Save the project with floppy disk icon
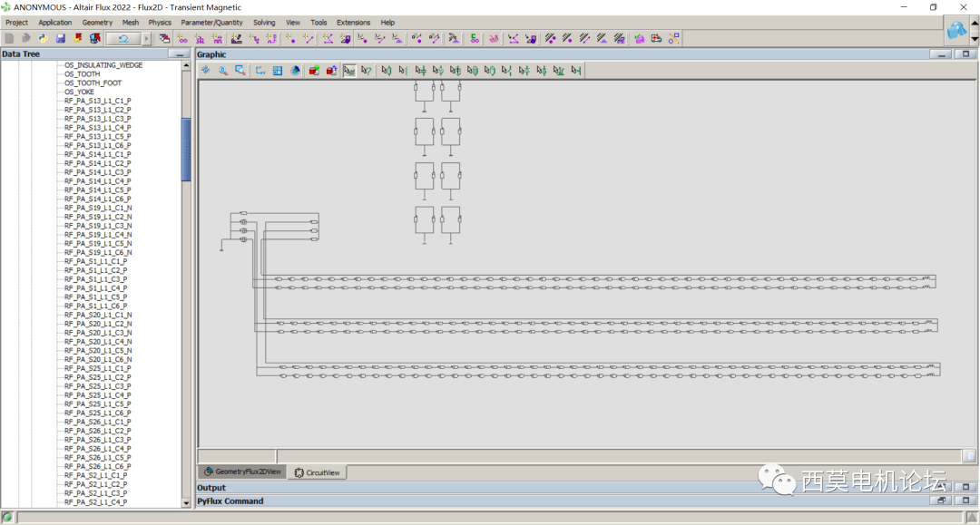 [x=61, y=39]
